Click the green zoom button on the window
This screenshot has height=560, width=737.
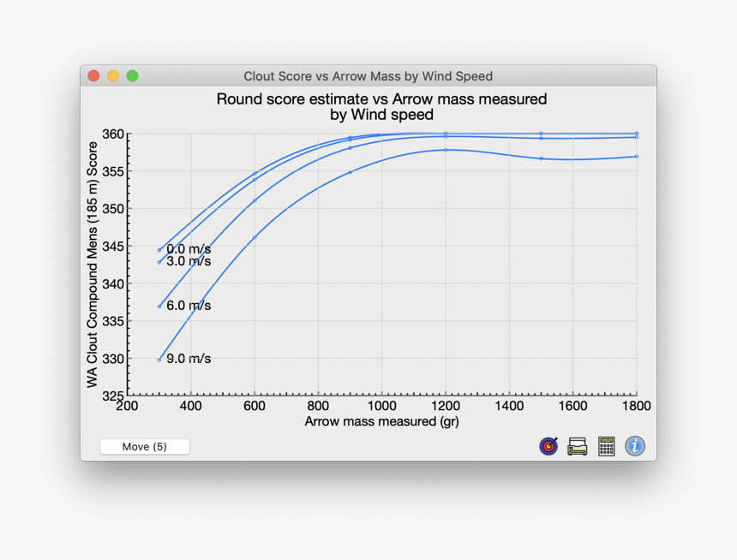(x=131, y=75)
